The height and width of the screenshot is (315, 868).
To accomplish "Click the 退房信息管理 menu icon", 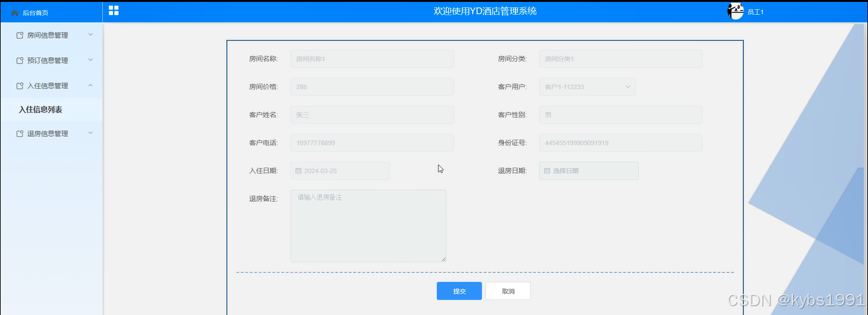I will [x=20, y=134].
